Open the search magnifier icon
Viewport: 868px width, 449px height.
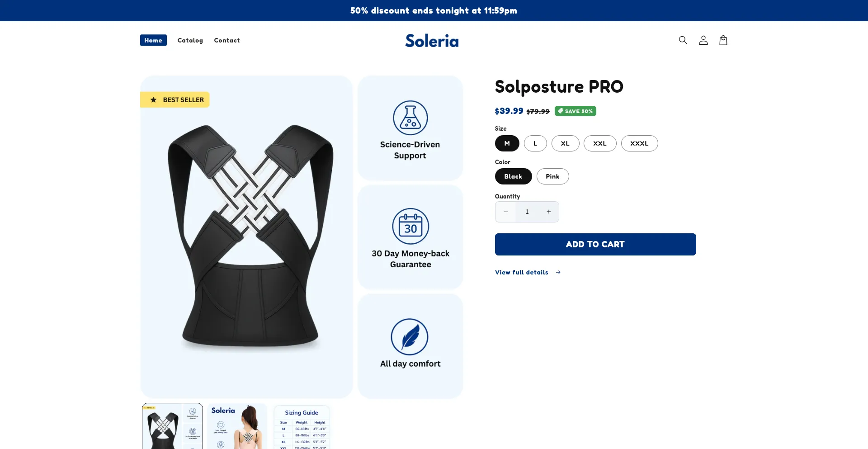click(x=683, y=40)
